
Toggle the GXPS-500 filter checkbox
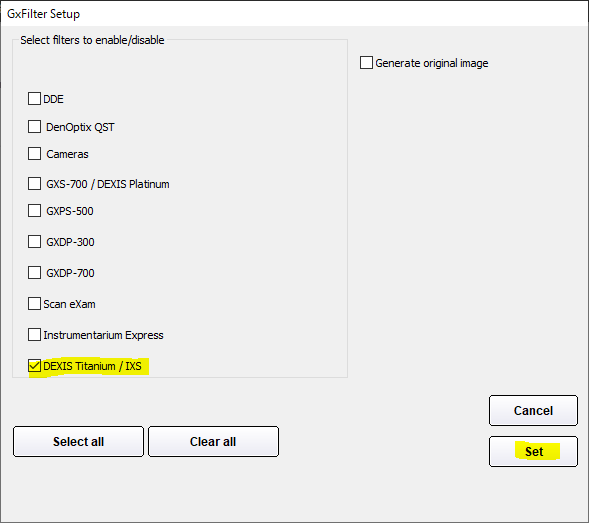click(x=34, y=211)
